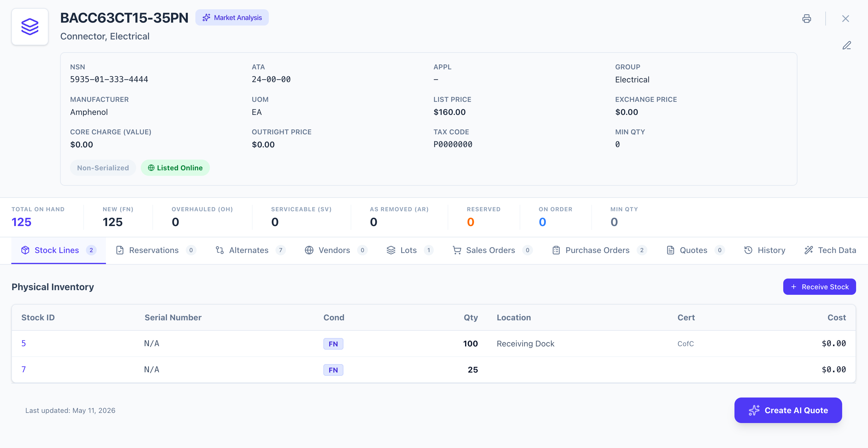Open the Alternates tab
Viewport: 868px width, 448px height.
click(250, 250)
